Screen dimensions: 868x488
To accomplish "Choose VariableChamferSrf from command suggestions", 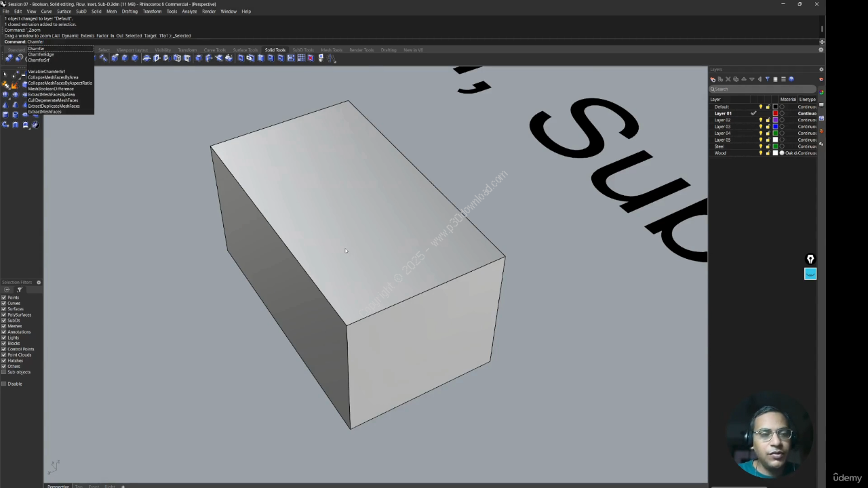I will click(46, 71).
